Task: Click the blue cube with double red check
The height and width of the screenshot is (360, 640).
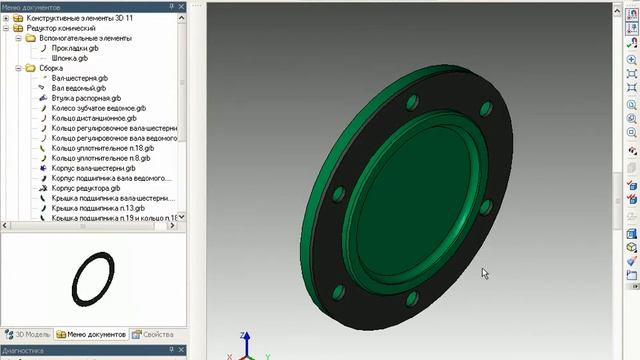Action: 631,199
